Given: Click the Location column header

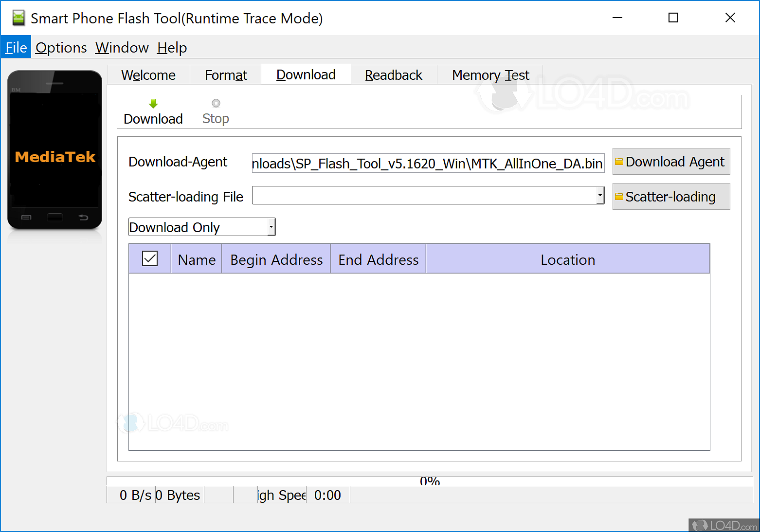Looking at the screenshot, I should point(568,259).
